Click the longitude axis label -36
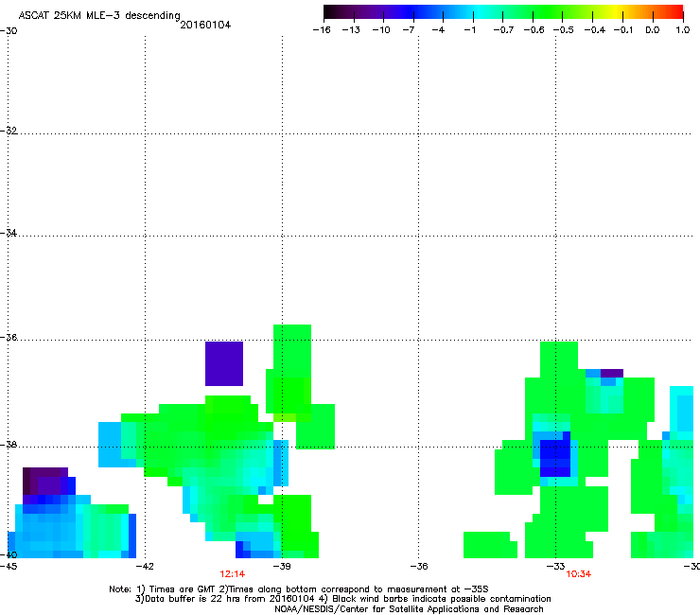The image size is (700, 615). 419,566
